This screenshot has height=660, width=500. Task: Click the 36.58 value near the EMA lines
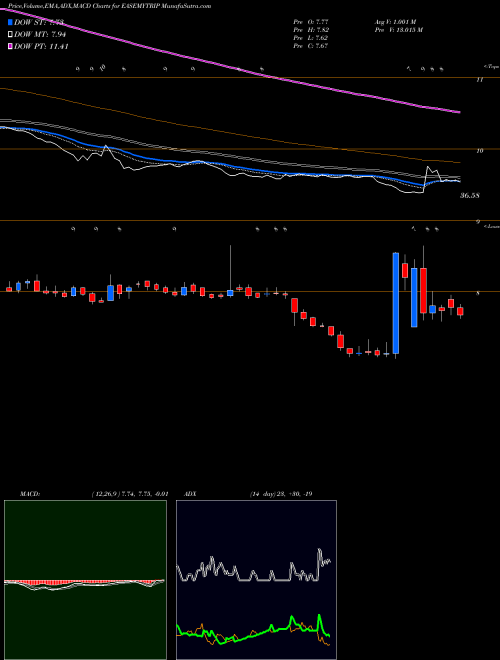pyautogui.click(x=470, y=196)
